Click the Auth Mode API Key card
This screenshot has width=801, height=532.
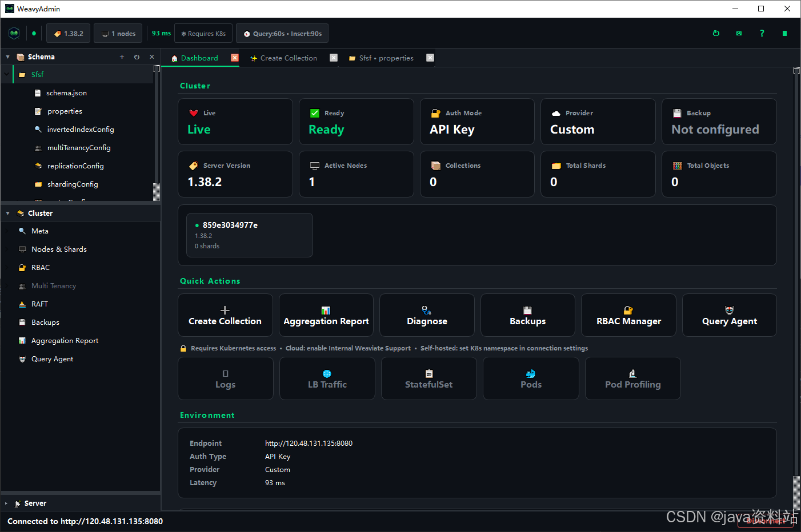pyautogui.click(x=477, y=122)
